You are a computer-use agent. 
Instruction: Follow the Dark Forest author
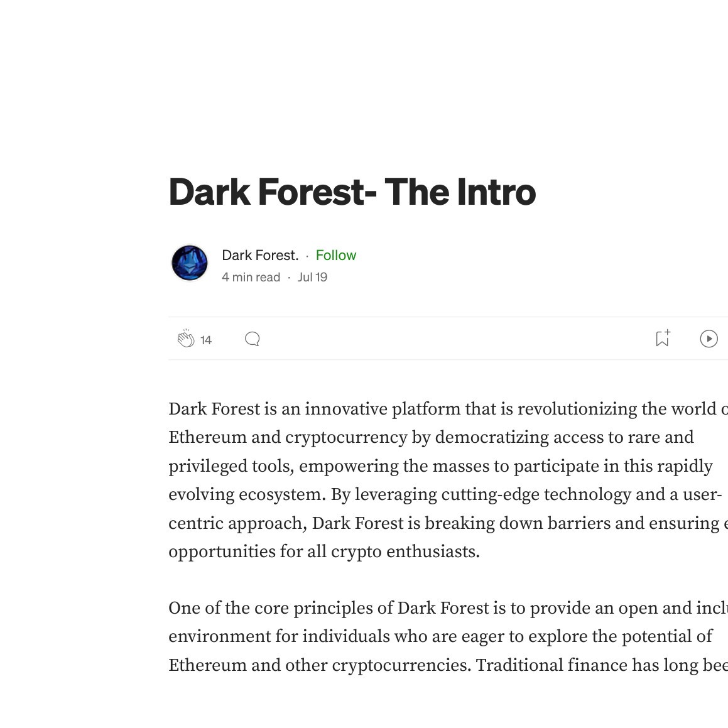point(335,255)
